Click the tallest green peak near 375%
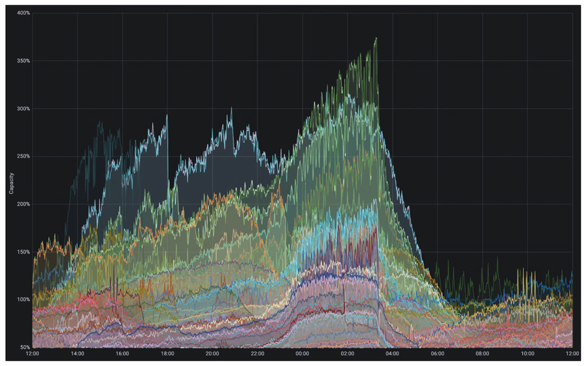The height and width of the screenshot is (366, 588). coord(376,39)
